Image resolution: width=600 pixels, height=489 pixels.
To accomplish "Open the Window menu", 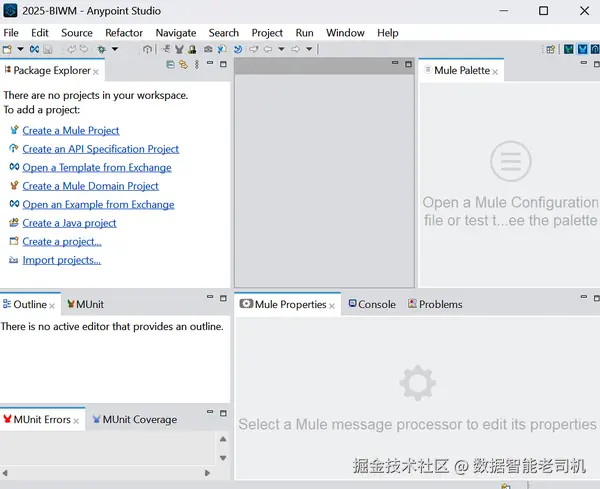I will (x=345, y=33).
